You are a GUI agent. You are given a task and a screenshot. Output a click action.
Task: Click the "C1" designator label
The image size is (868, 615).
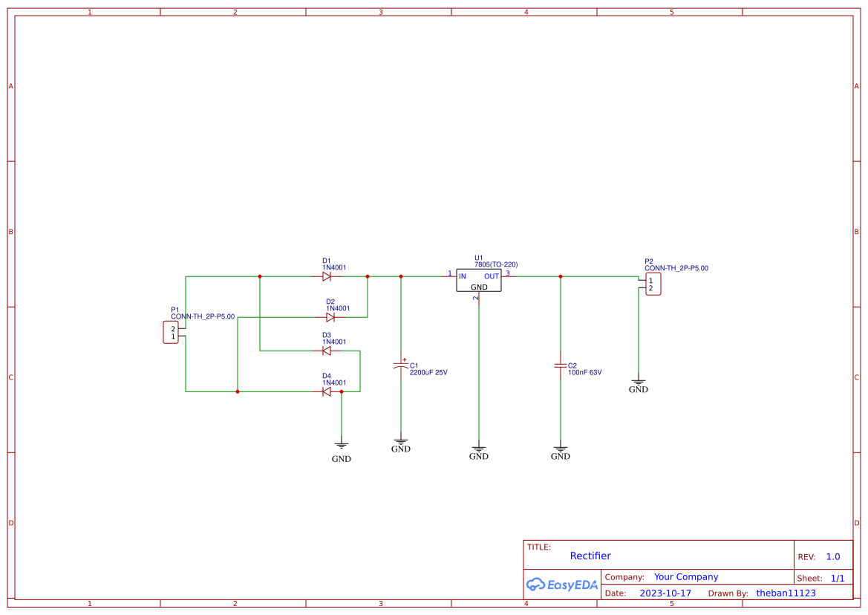point(414,366)
